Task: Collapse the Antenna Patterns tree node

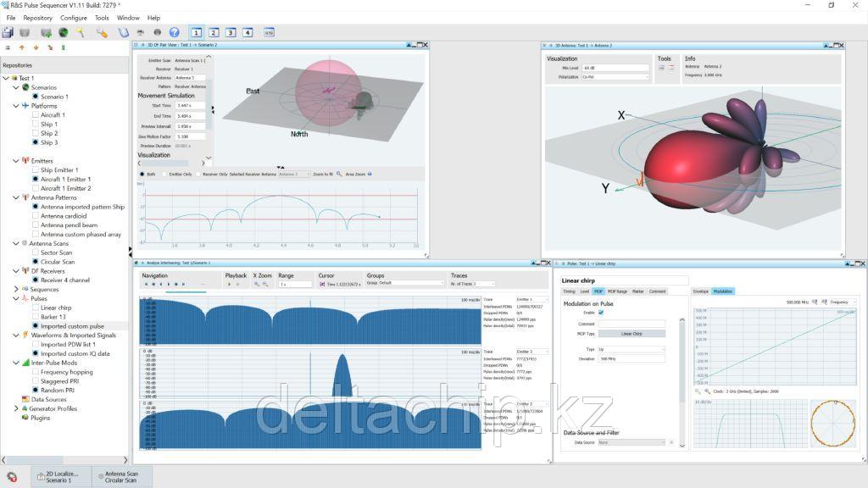Action: [x=16, y=197]
